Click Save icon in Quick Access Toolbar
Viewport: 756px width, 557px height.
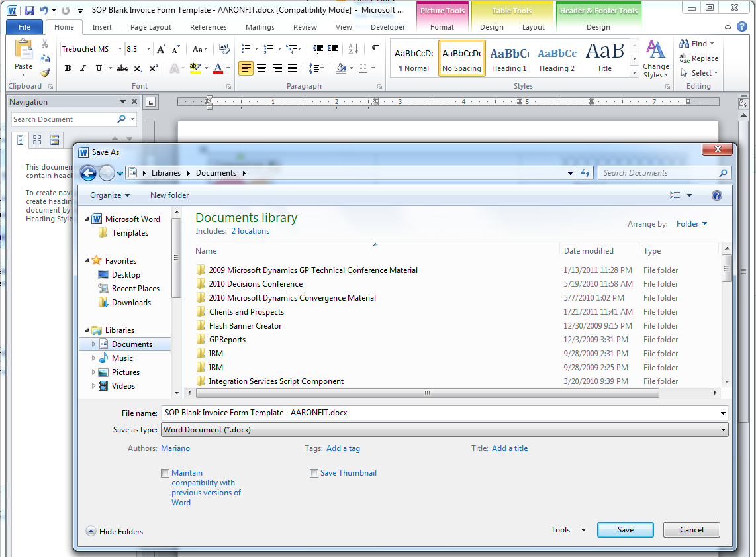pos(29,10)
